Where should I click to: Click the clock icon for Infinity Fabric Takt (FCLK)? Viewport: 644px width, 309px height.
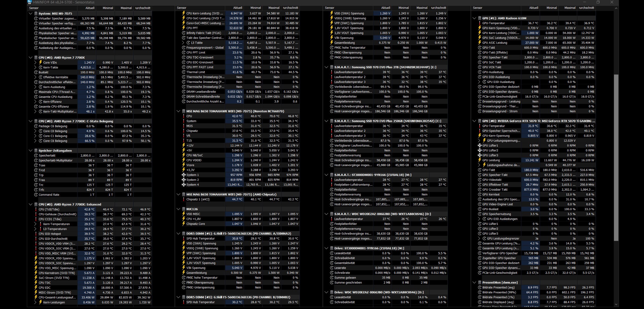click(184, 33)
